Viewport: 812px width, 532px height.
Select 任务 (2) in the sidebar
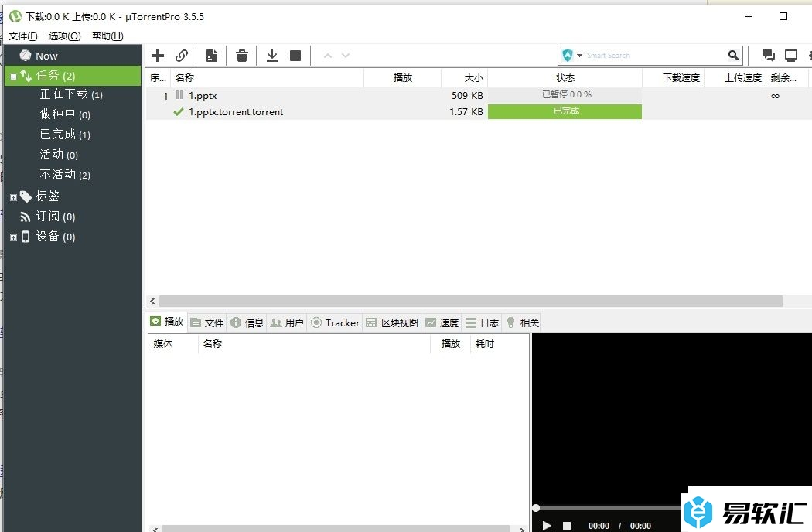(73, 76)
